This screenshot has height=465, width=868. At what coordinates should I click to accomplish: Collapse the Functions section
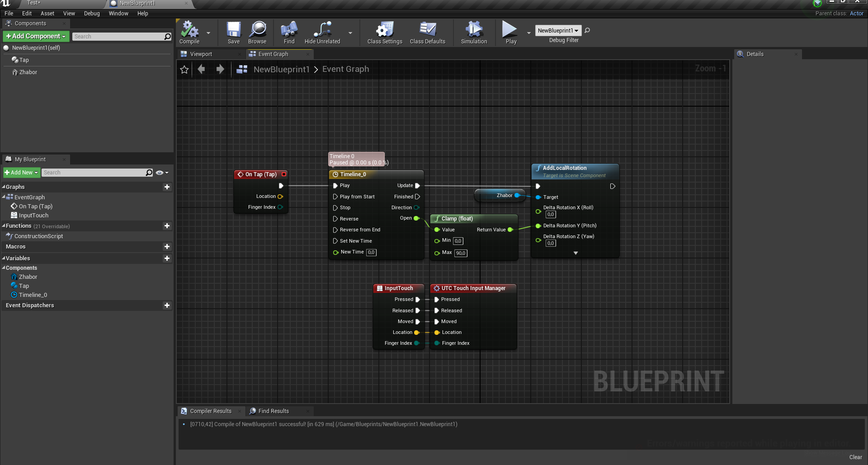pyautogui.click(x=4, y=226)
